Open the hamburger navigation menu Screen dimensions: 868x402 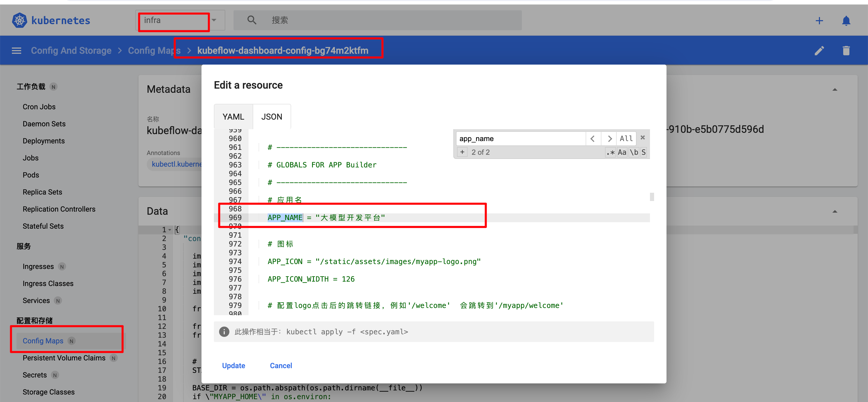point(17,51)
